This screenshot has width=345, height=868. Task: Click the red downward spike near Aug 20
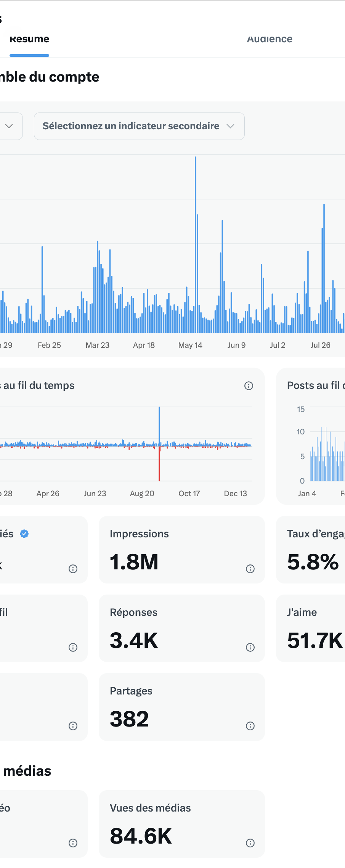tap(159, 465)
